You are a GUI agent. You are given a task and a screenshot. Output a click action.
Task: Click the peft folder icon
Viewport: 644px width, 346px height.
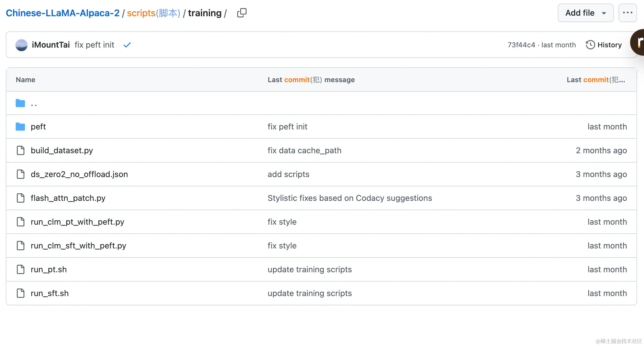[x=20, y=127]
